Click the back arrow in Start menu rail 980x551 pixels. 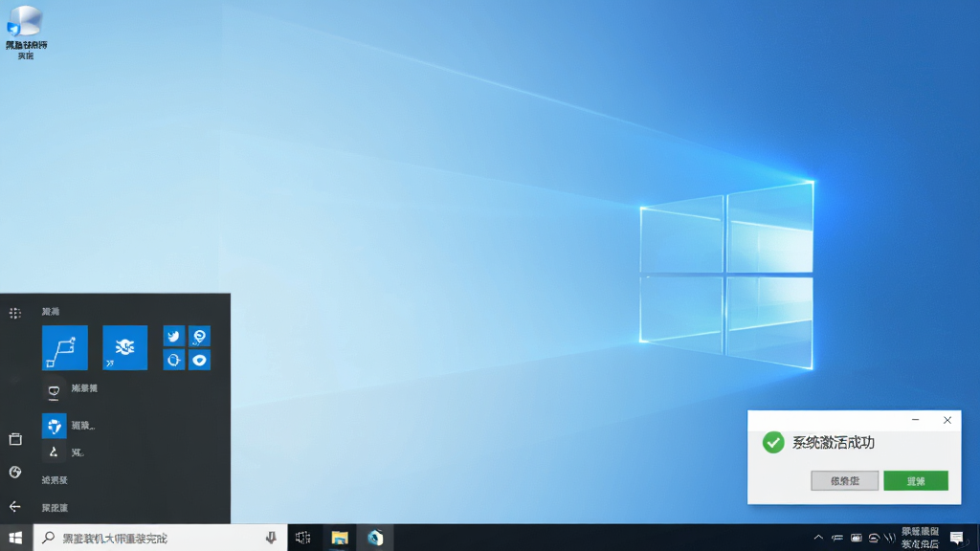15,506
